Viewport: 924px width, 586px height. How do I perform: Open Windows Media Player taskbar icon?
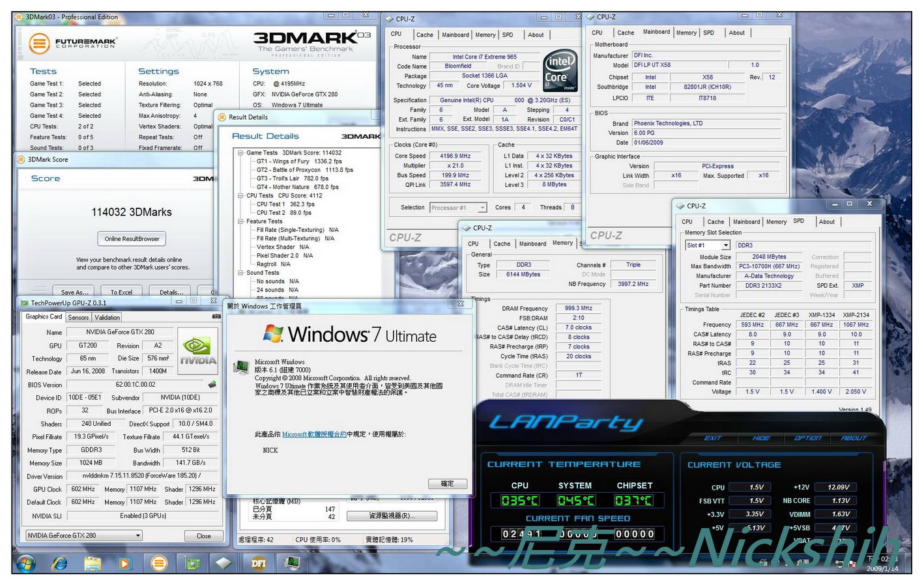tap(126, 563)
